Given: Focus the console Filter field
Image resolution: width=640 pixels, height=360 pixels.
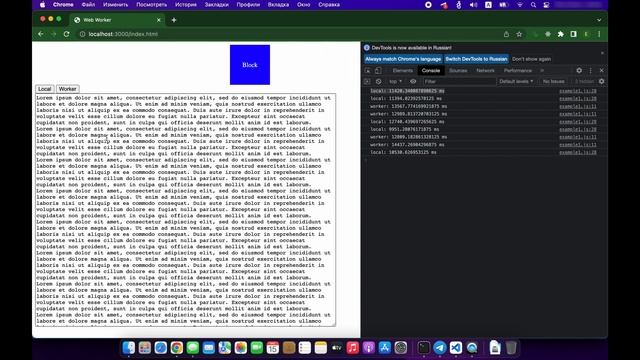Looking at the screenshot, I should (459, 82).
